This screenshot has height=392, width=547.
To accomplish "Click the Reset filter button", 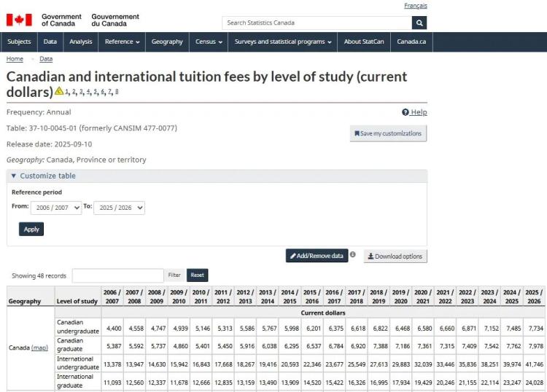I will [x=198, y=275].
